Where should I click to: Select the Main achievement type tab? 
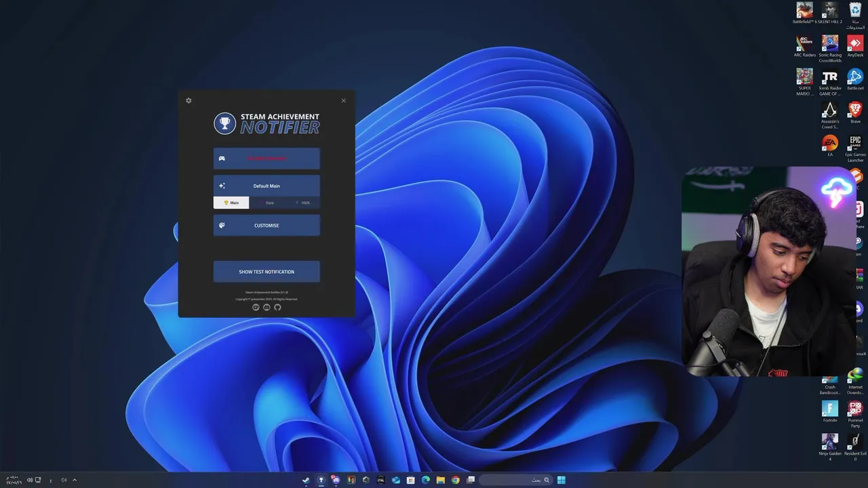(231, 203)
